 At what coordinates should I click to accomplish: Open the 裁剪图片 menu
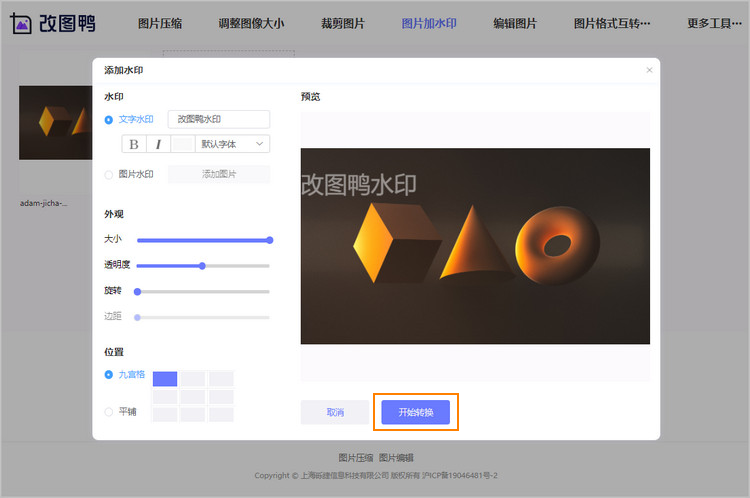342,23
